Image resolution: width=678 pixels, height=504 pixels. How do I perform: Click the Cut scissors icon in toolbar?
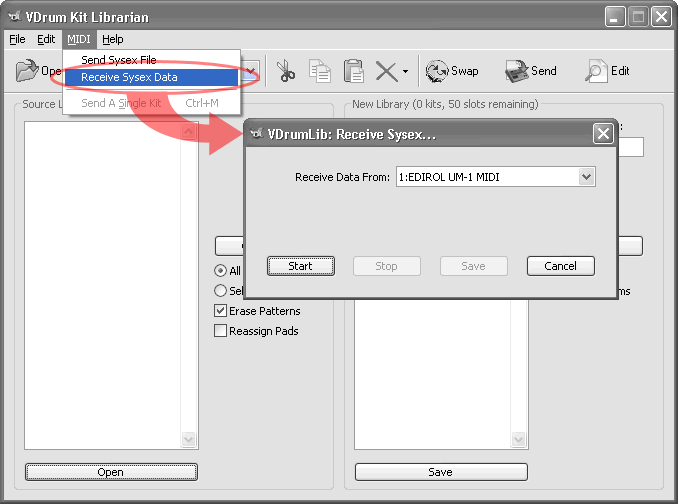pyautogui.click(x=286, y=71)
